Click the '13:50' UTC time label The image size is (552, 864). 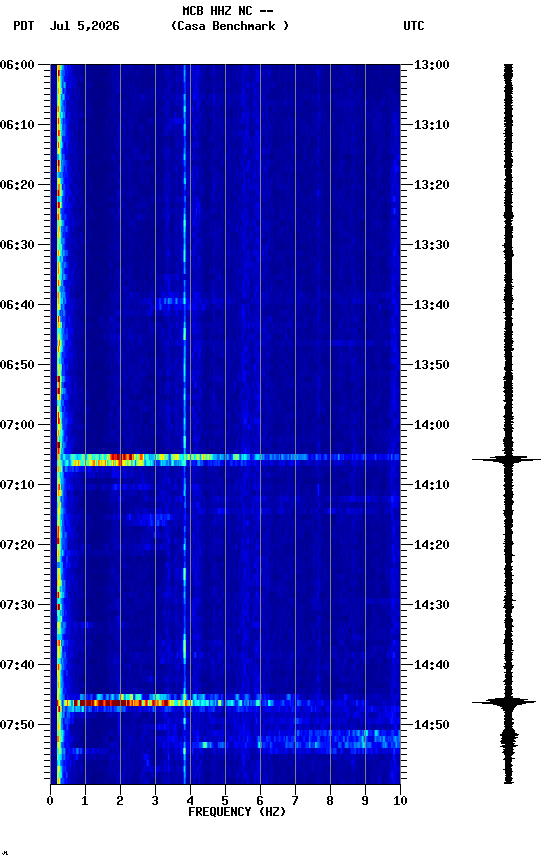coord(432,365)
